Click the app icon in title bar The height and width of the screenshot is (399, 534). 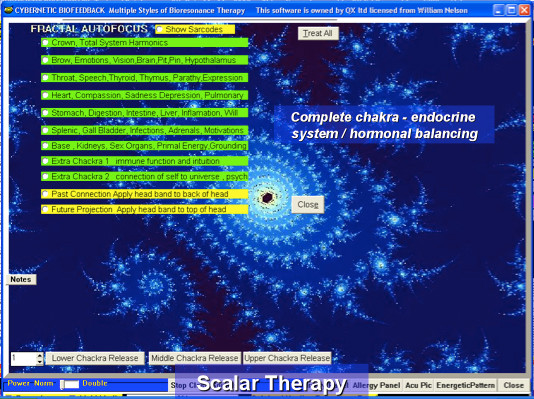[x=8, y=10]
